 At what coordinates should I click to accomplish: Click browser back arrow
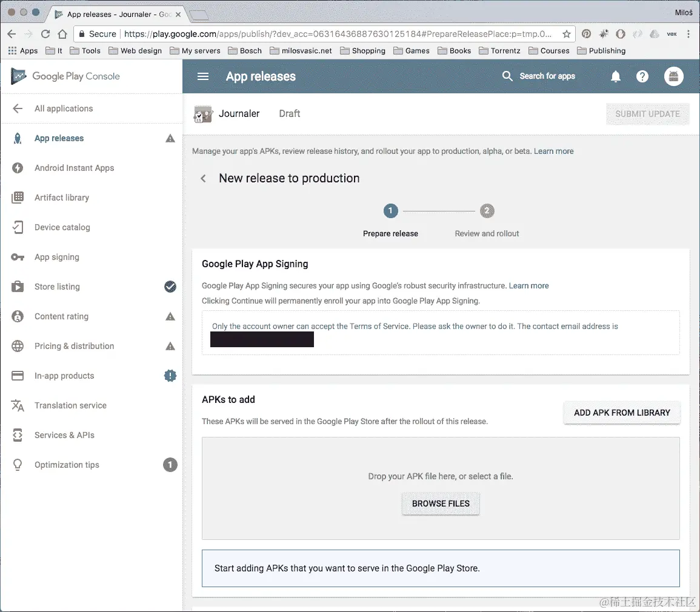tap(12, 34)
